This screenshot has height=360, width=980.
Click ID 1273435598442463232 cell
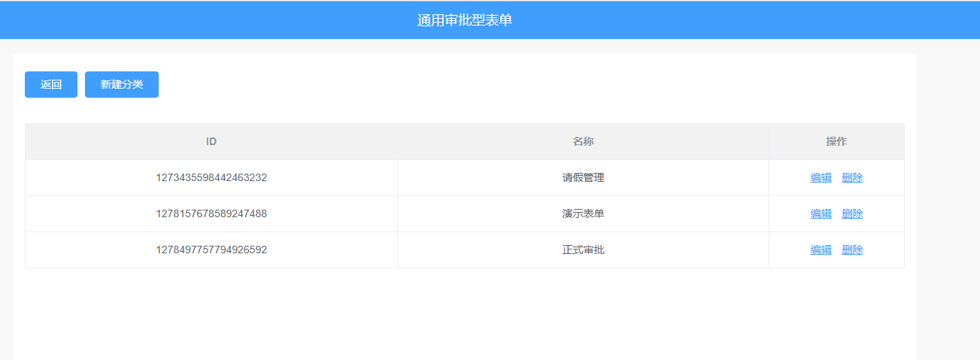point(211,178)
